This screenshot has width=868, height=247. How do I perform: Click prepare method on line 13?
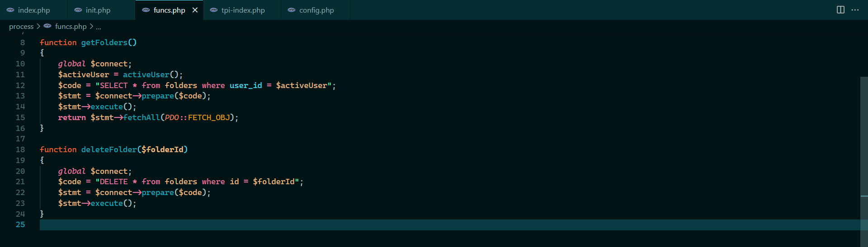click(158, 96)
